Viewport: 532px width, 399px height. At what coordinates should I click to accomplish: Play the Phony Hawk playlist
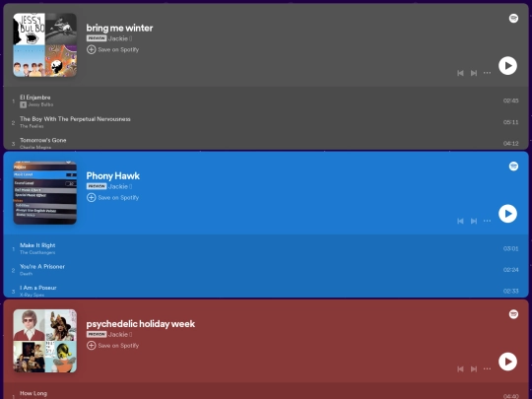(507, 214)
